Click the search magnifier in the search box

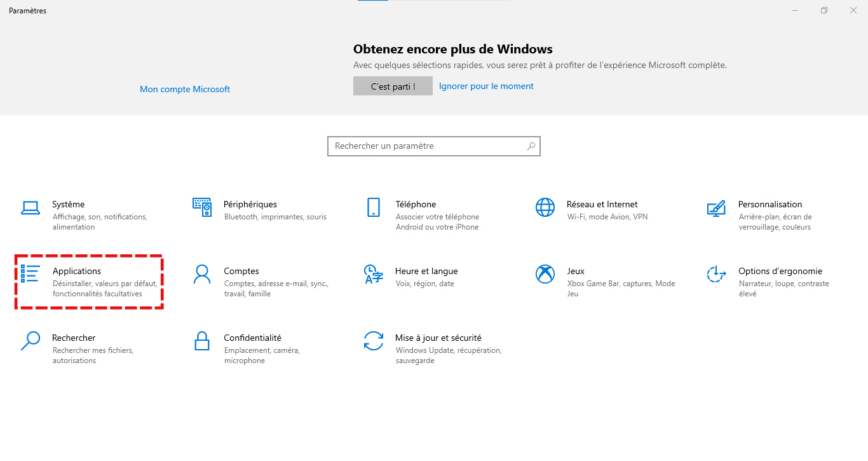[x=531, y=146]
